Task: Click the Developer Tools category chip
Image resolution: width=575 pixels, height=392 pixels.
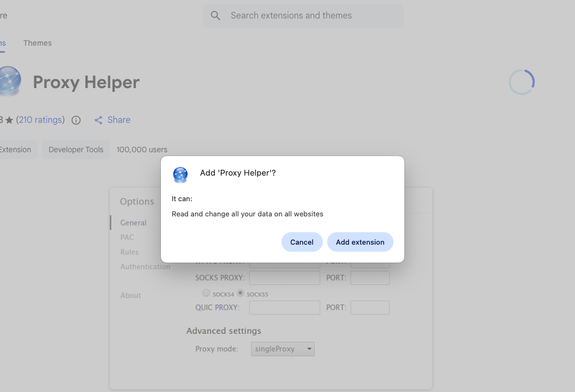Action: (x=76, y=150)
